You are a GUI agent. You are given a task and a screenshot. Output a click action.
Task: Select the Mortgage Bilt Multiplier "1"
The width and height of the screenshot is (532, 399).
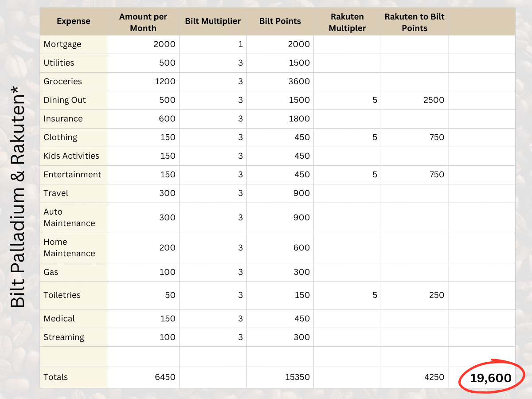[240, 44]
